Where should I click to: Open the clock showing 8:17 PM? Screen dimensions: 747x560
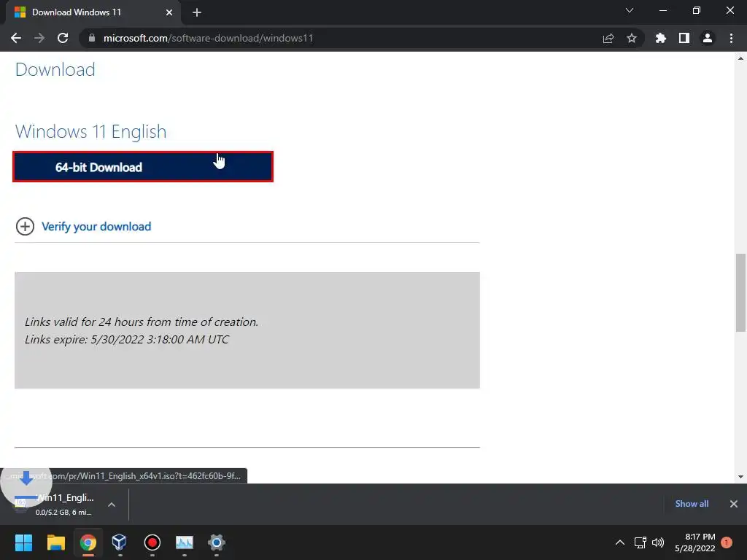(694, 542)
